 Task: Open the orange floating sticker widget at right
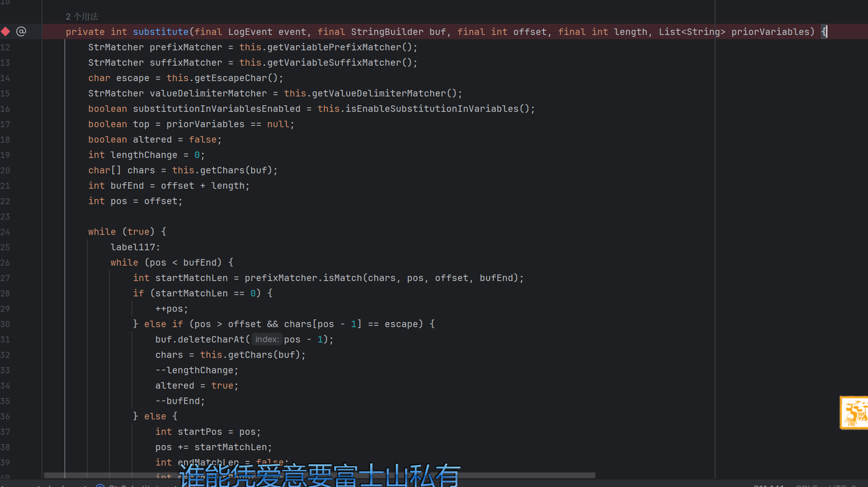(x=854, y=412)
